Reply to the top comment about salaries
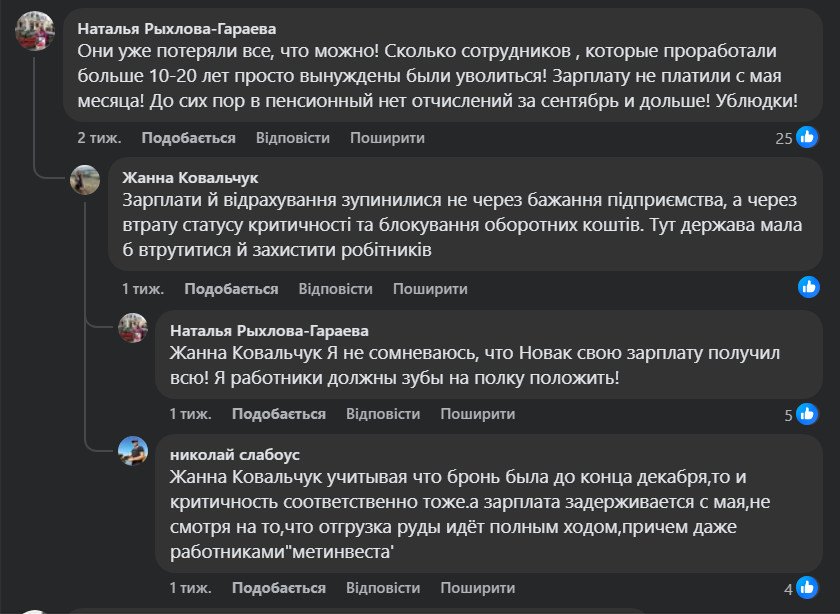Image resolution: width=840 pixels, height=614 pixels. 293,138
